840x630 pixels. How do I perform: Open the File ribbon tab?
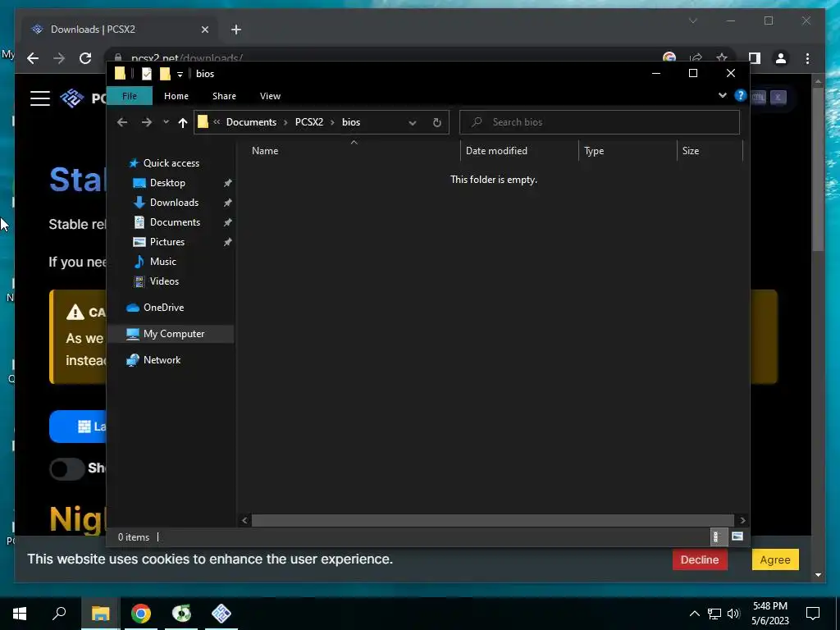[130, 96]
